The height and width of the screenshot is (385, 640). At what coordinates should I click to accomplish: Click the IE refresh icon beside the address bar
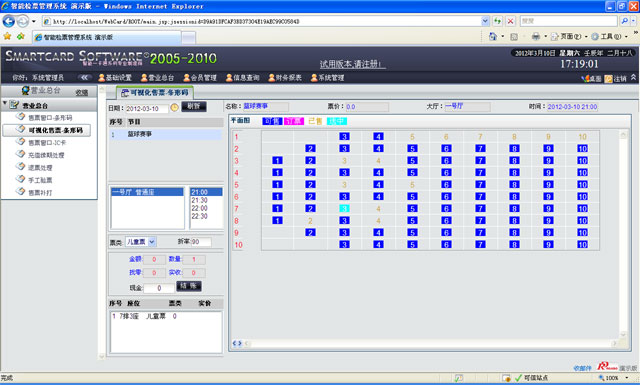(x=497, y=21)
